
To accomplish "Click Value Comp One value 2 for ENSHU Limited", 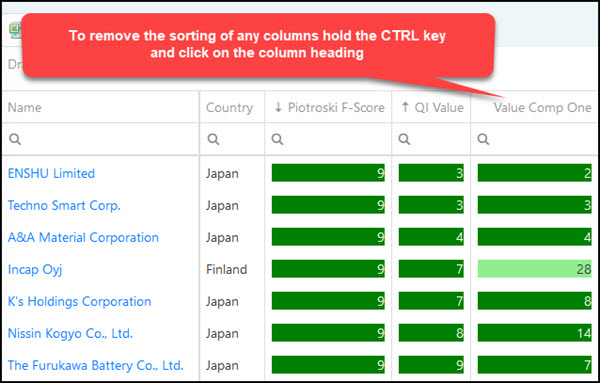I will (535, 173).
